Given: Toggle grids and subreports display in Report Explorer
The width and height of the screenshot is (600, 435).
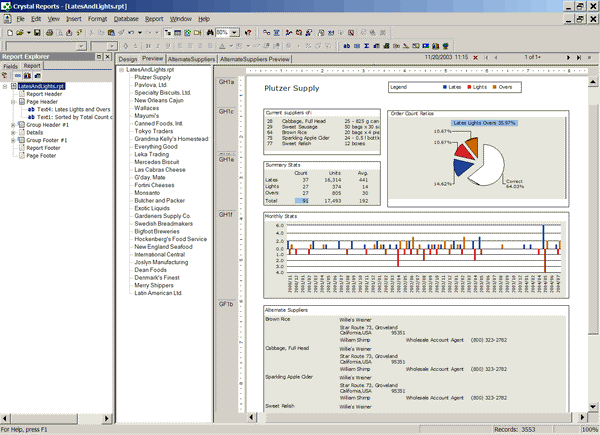Looking at the screenshot, I should tap(38, 76).
